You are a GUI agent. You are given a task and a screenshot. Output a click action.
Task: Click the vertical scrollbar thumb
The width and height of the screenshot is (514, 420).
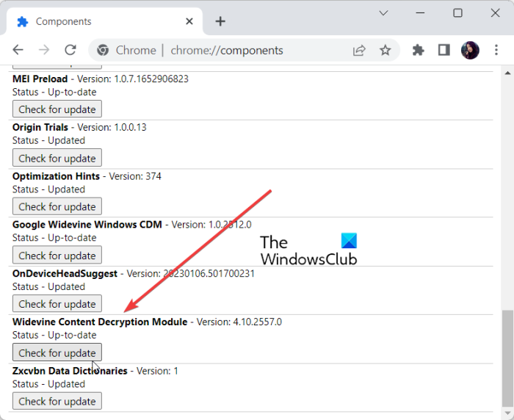coord(508,358)
